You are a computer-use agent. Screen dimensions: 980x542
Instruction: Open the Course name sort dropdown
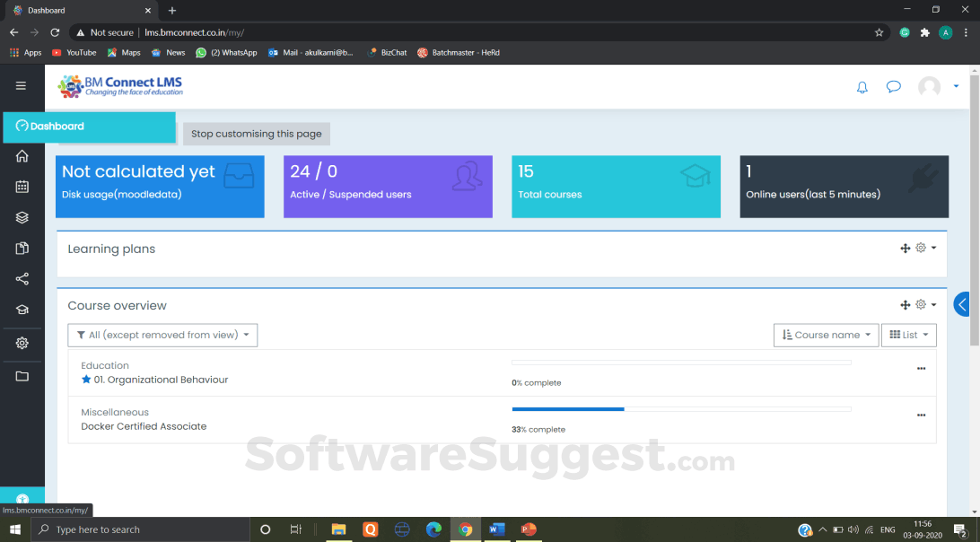pos(826,335)
